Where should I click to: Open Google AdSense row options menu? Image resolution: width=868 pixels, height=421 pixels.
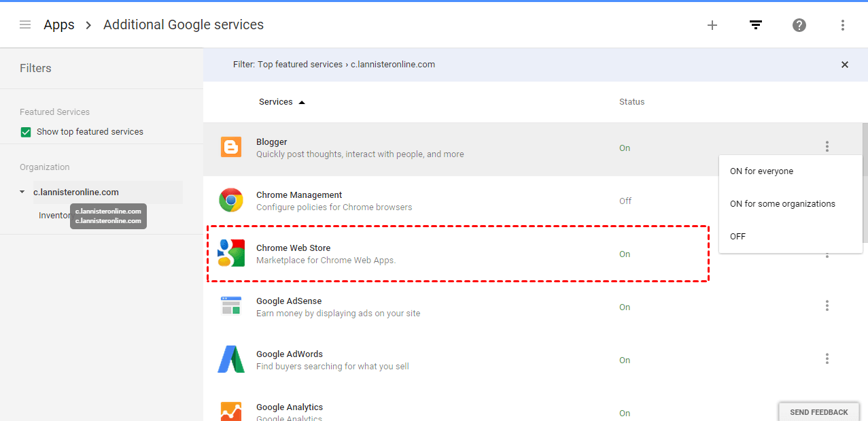[827, 306]
